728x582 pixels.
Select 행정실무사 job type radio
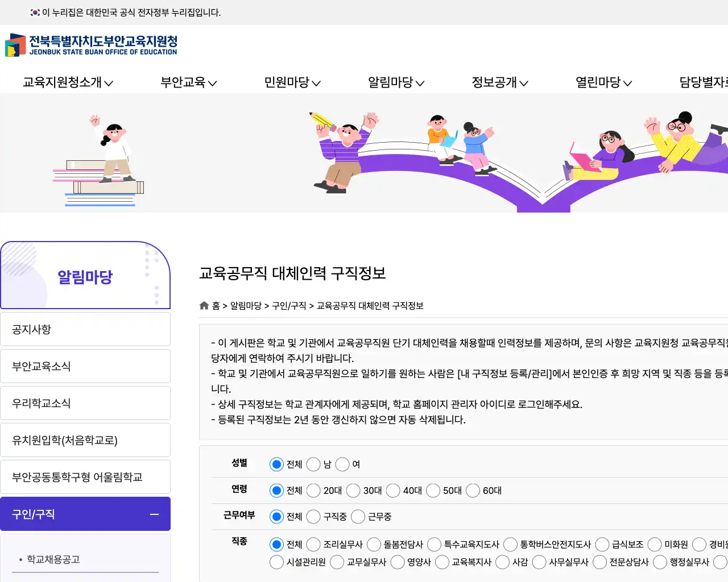pos(660,562)
